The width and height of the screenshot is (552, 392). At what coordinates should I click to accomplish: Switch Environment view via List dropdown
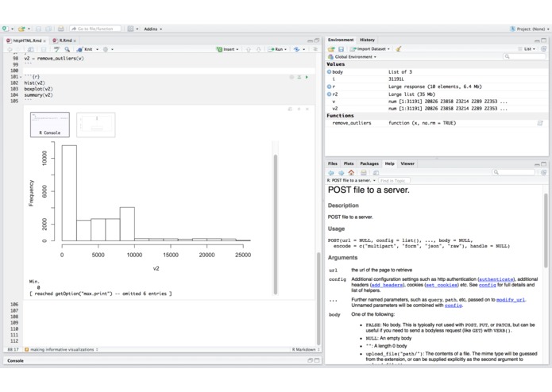point(527,49)
